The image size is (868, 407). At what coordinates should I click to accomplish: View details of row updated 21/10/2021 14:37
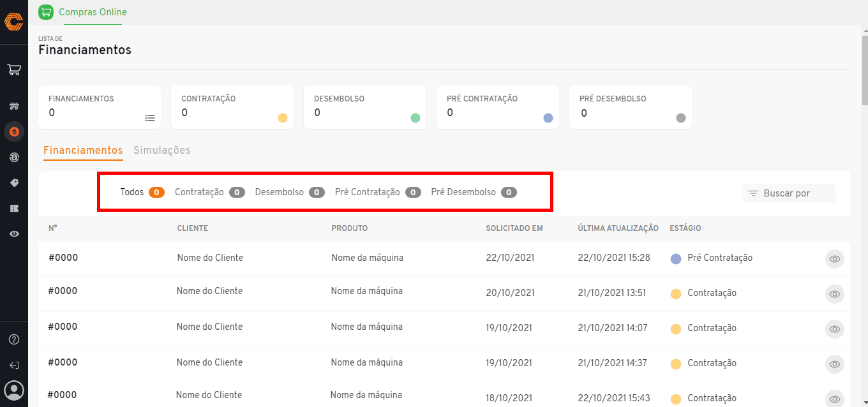click(835, 364)
